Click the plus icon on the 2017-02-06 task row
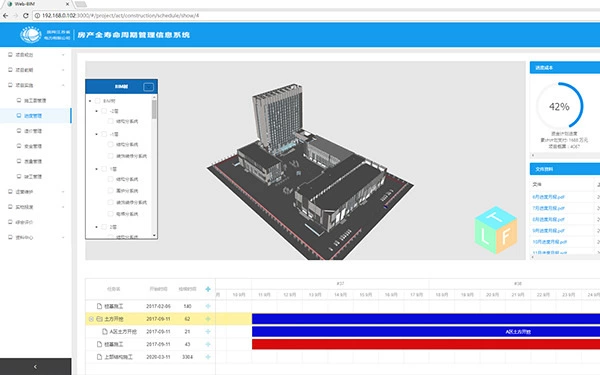This screenshot has width=600, height=375. pyautogui.click(x=208, y=306)
